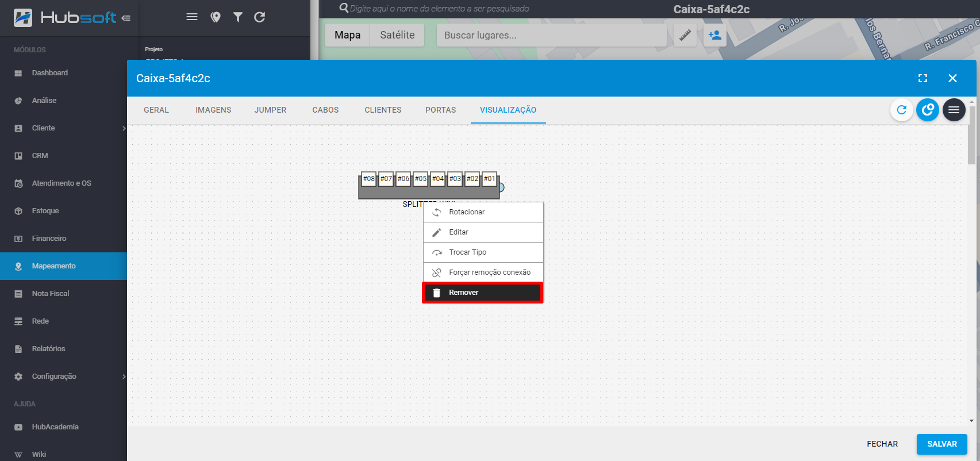The image size is (980, 461).
Task: Click the Financeiro money icon
Action: 18,239
